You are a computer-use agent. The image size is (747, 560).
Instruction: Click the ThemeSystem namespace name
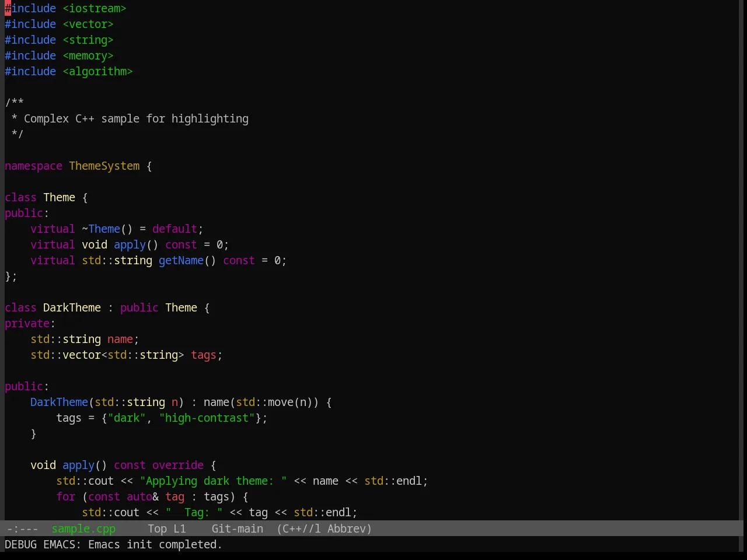tap(104, 166)
